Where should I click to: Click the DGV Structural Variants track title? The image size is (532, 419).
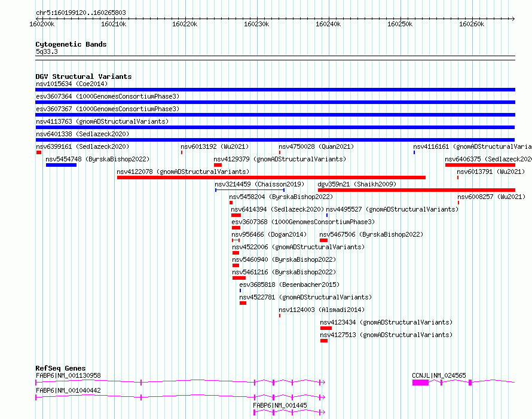pos(84,77)
